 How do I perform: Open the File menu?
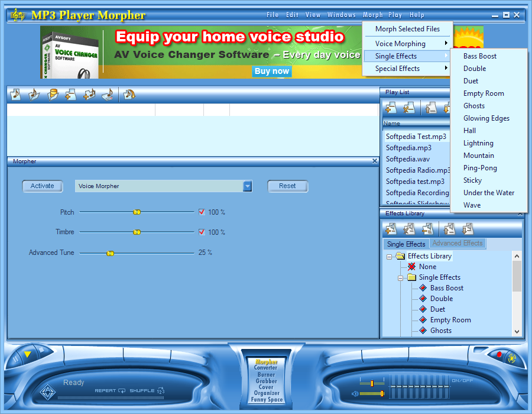point(273,15)
